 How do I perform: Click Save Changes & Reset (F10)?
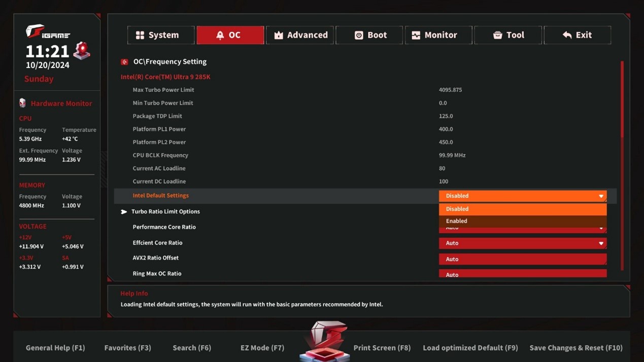[x=576, y=348]
